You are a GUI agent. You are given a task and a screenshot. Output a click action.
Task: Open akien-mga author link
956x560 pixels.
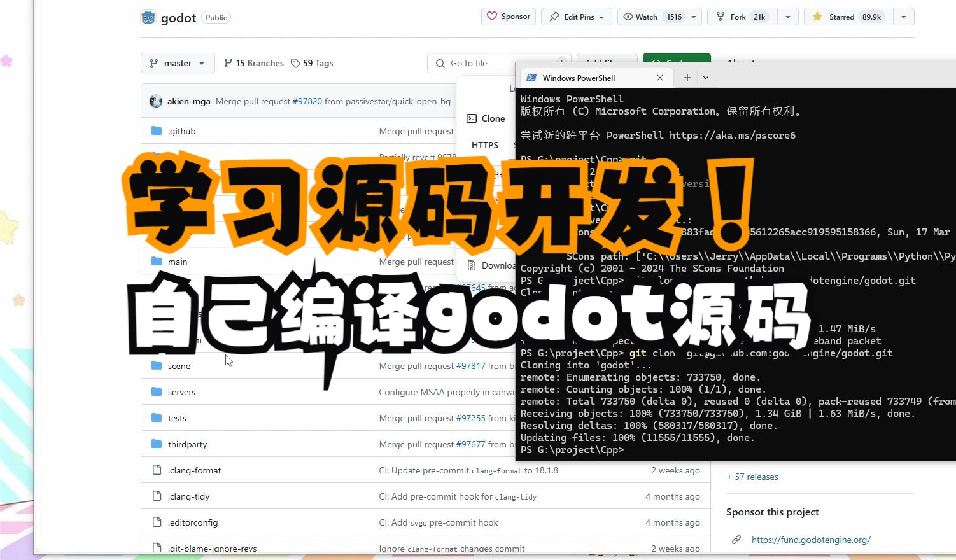(x=189, y=101)
